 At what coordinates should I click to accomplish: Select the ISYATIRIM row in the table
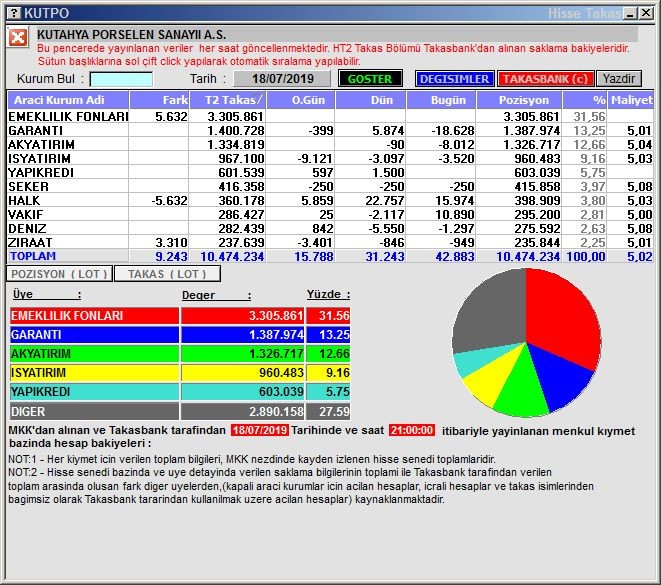coord(330,158)
